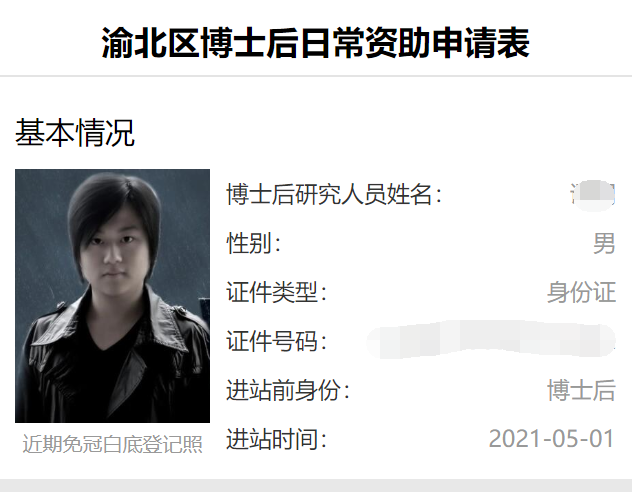
Task: Click the 进站时间 label
Action: [276, 439]
